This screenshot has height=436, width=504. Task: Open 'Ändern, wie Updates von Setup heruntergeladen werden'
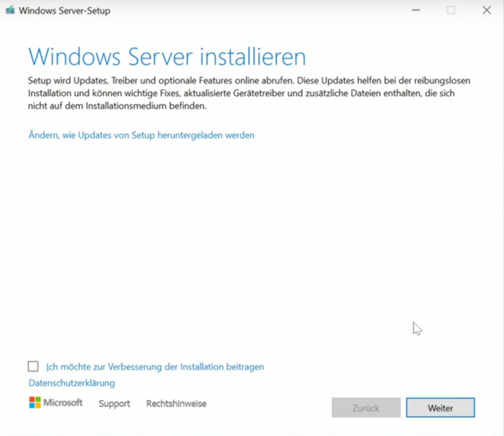coord(141,135)
